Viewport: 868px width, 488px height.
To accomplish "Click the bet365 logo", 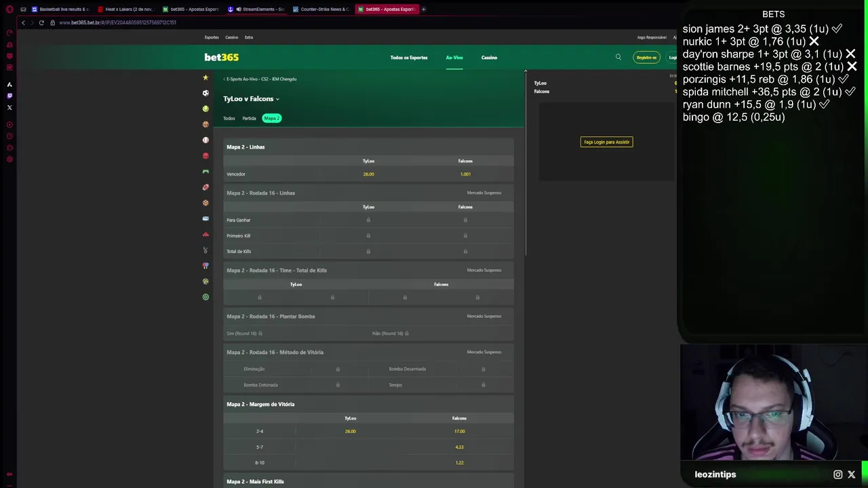I will 222,57.
